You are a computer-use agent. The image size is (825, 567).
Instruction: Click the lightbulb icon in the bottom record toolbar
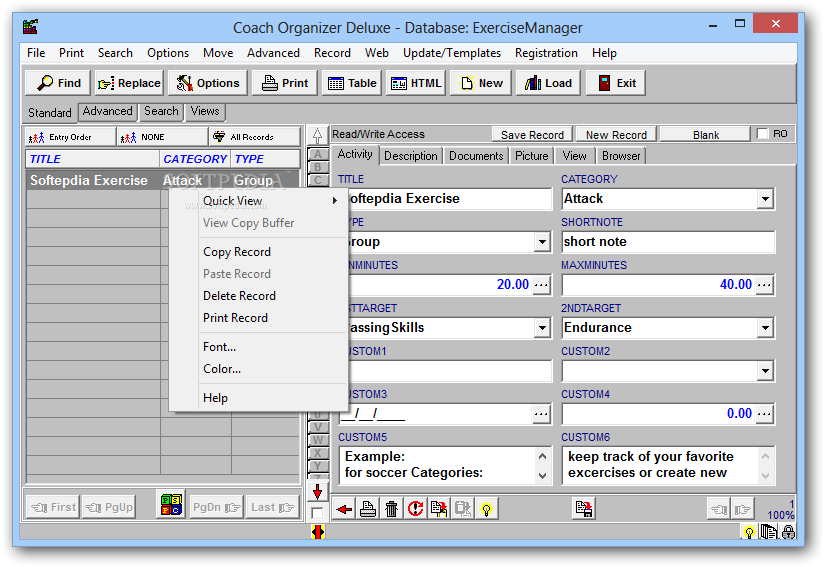486,509
